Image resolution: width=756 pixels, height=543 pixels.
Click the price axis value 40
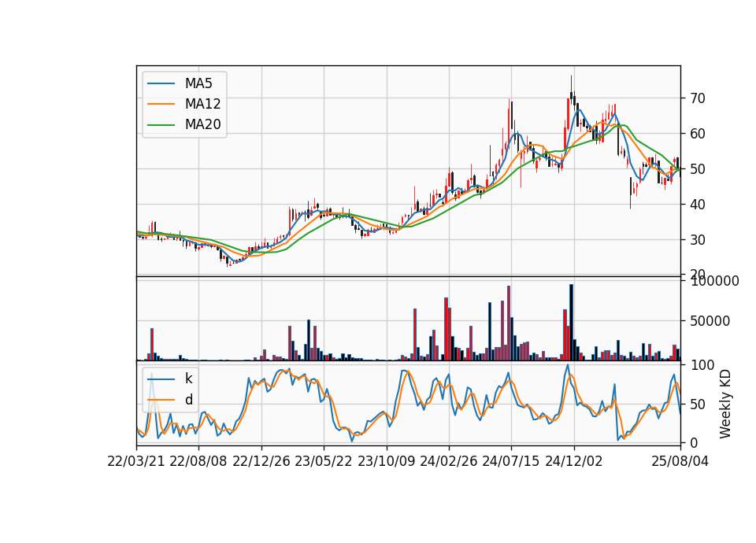[x=699, y=205]
